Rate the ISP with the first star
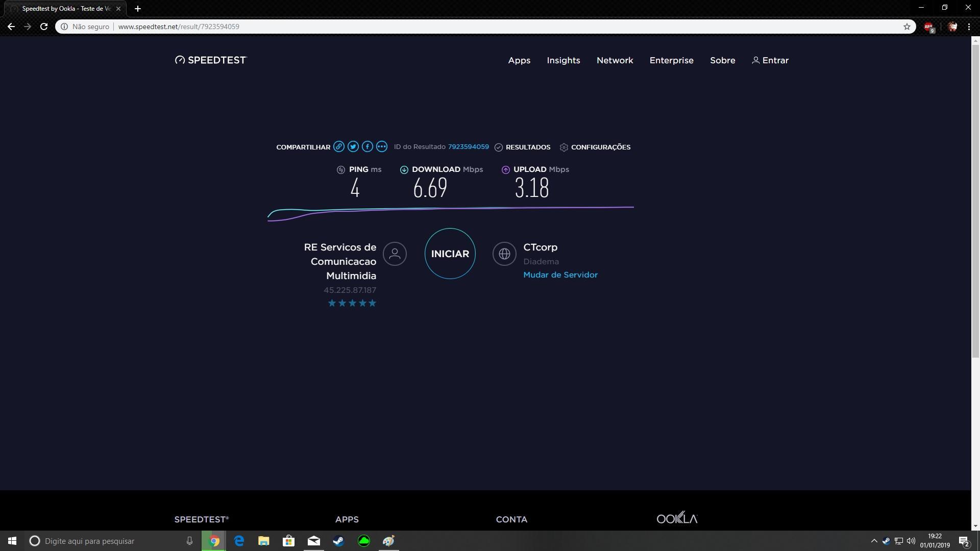This screenshot has width=980, height=551. coord(332,304)
